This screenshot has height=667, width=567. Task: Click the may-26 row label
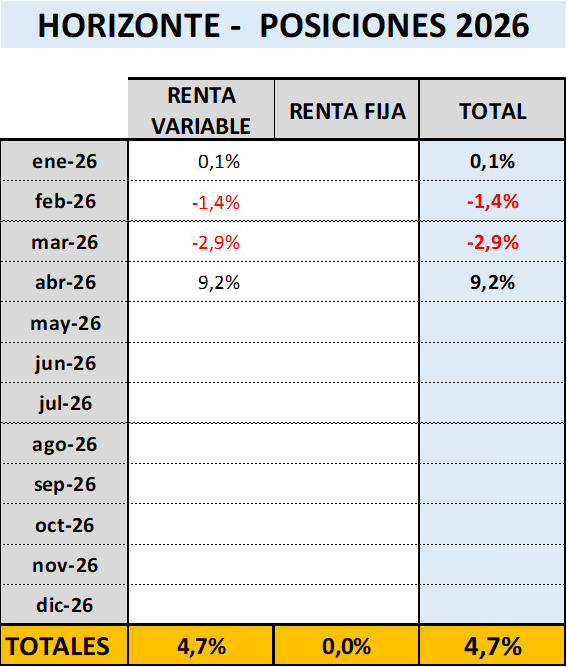[64, 322]
